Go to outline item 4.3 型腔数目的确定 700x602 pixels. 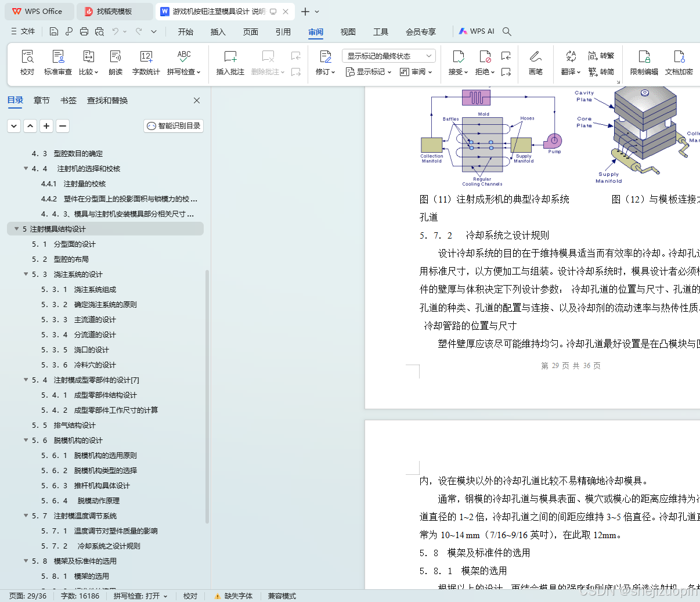(67, 153)
